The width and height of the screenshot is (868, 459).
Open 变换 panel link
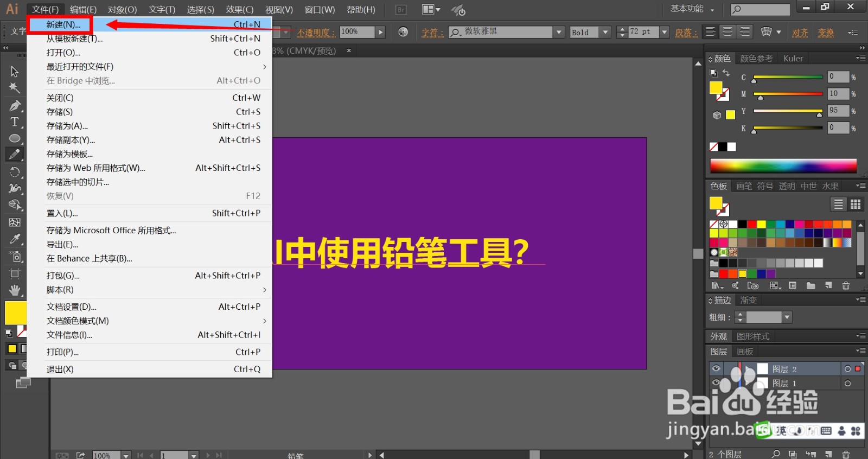coord(826,33)
